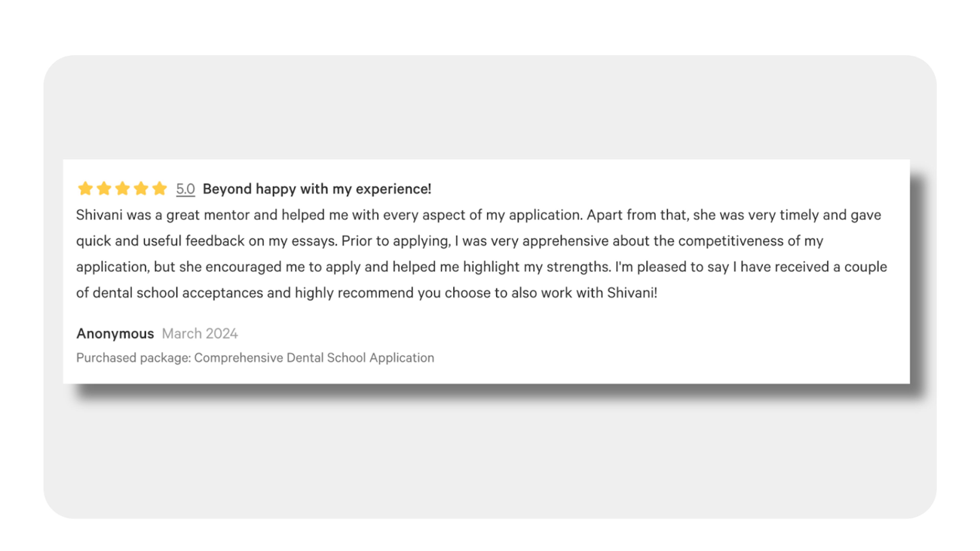This screenshot has height=551, width=980.
Task: Click the "Beyond happy with my experience!" title
Action: (x=317, y=189)
